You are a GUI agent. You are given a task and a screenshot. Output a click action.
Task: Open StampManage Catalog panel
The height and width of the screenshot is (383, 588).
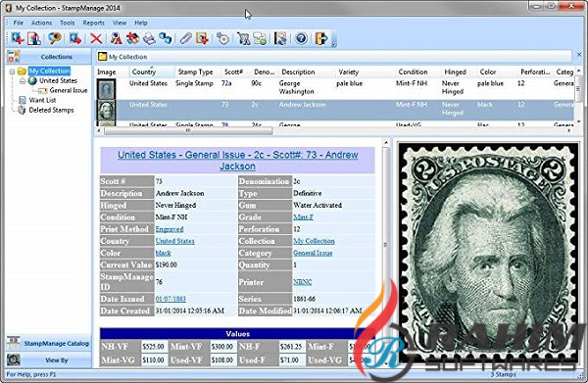[48, 343]
